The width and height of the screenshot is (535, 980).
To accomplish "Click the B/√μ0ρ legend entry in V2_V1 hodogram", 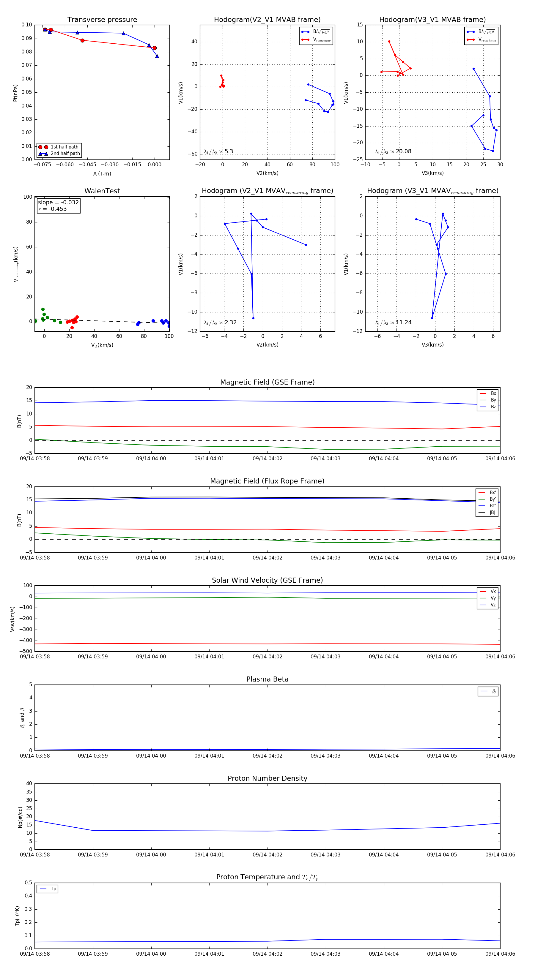I will [316, 32].
